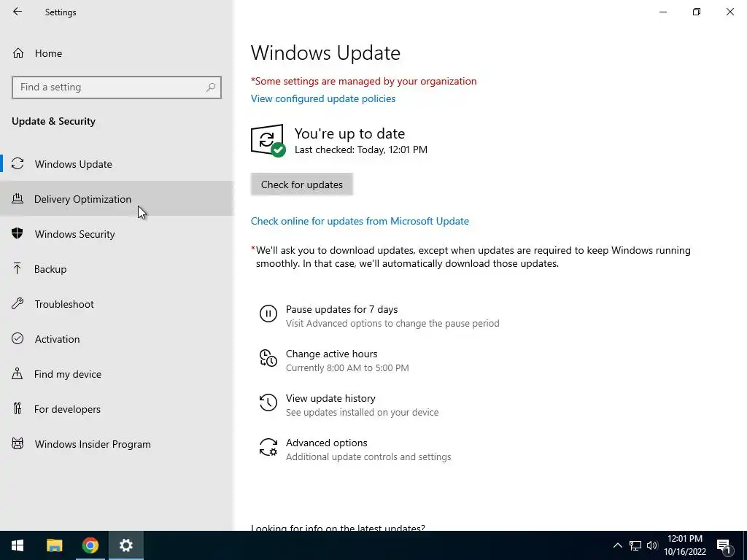Click the Update & Security section title
This screenshot has height=560, width=747.
pos(53,121)
